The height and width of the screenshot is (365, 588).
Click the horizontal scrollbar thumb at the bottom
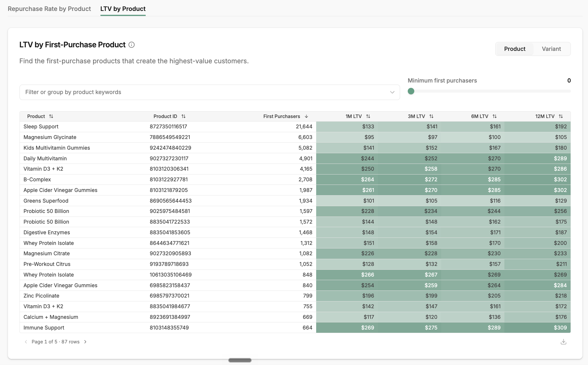click(x=240, y=360)
